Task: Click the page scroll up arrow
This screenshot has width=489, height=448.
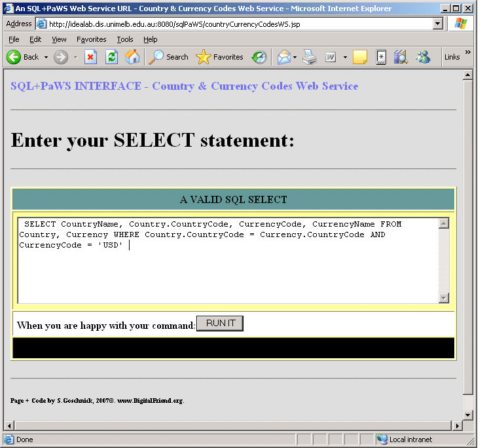Action: (467, 75)
